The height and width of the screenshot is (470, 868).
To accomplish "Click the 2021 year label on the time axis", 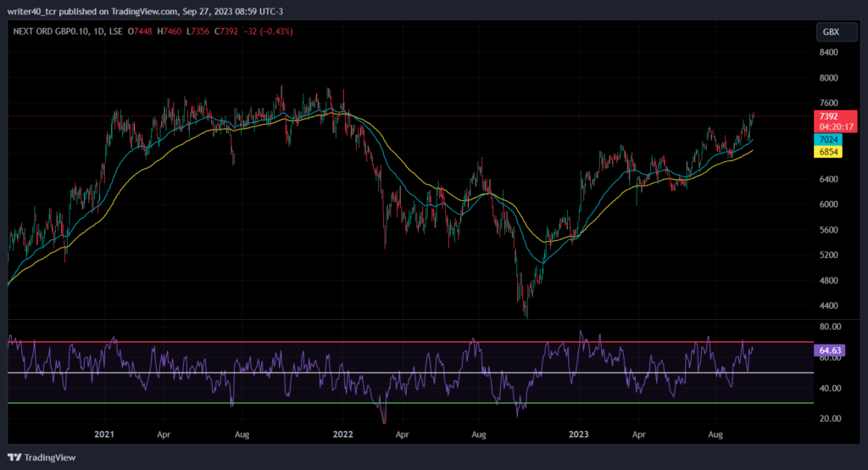I will (104, 434).
